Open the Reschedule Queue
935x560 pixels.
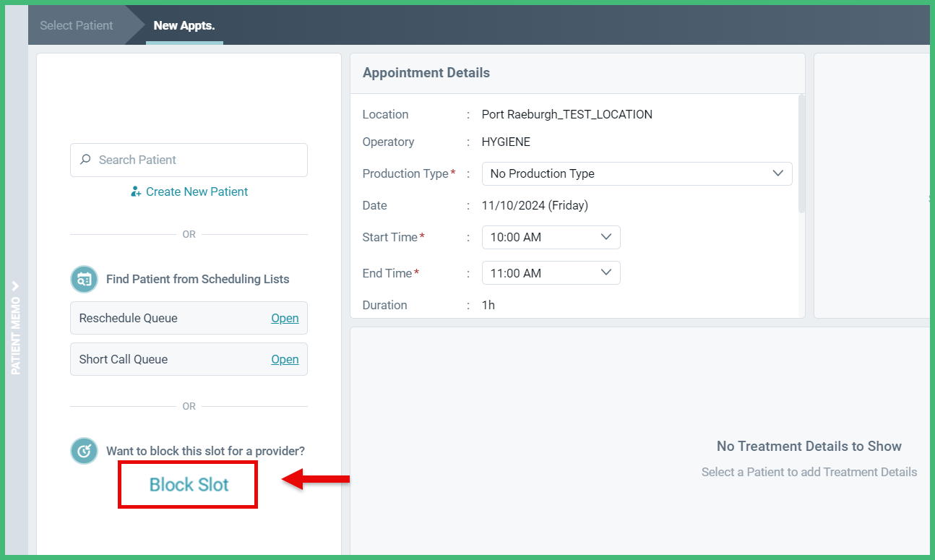coord(285,318)
